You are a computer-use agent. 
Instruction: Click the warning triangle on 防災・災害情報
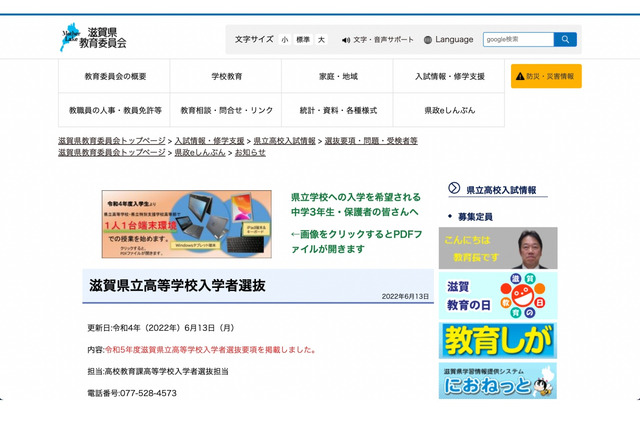pyautogui.click(x=520, y=76)
